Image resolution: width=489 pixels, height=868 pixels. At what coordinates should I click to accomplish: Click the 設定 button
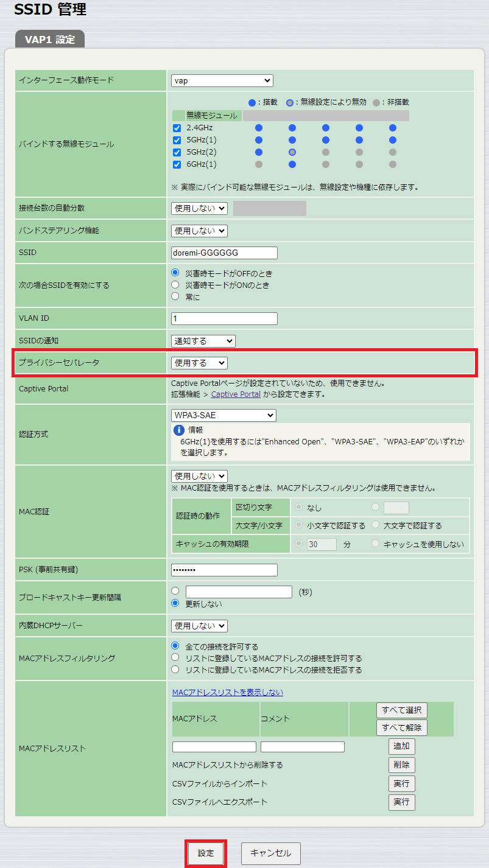205,853
